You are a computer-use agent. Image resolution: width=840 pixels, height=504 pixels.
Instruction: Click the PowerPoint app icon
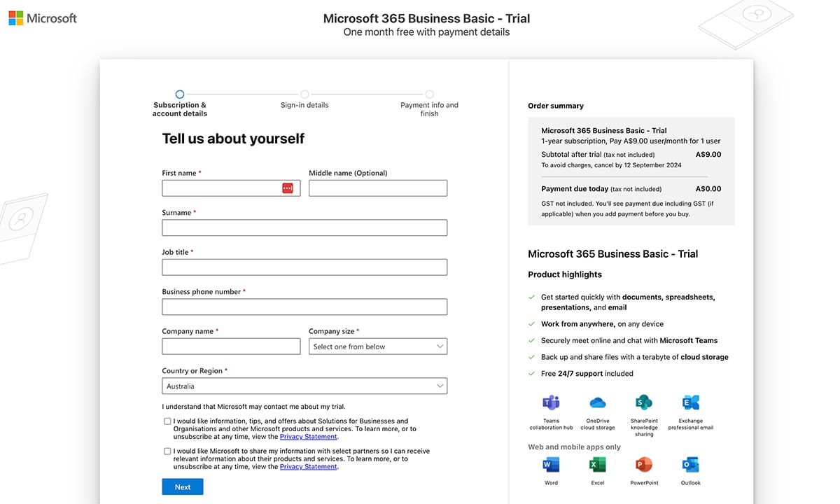click(x=644, y=463)
